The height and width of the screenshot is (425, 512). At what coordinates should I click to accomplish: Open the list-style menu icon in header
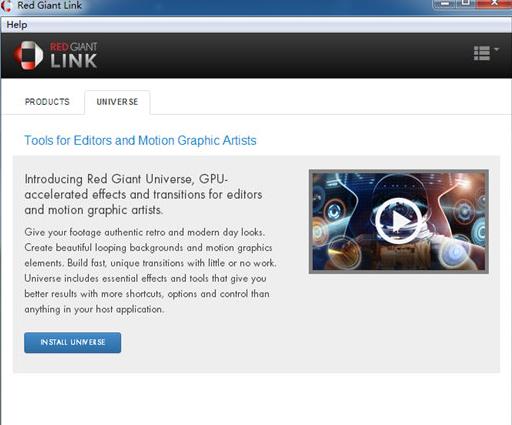point(482,53)
